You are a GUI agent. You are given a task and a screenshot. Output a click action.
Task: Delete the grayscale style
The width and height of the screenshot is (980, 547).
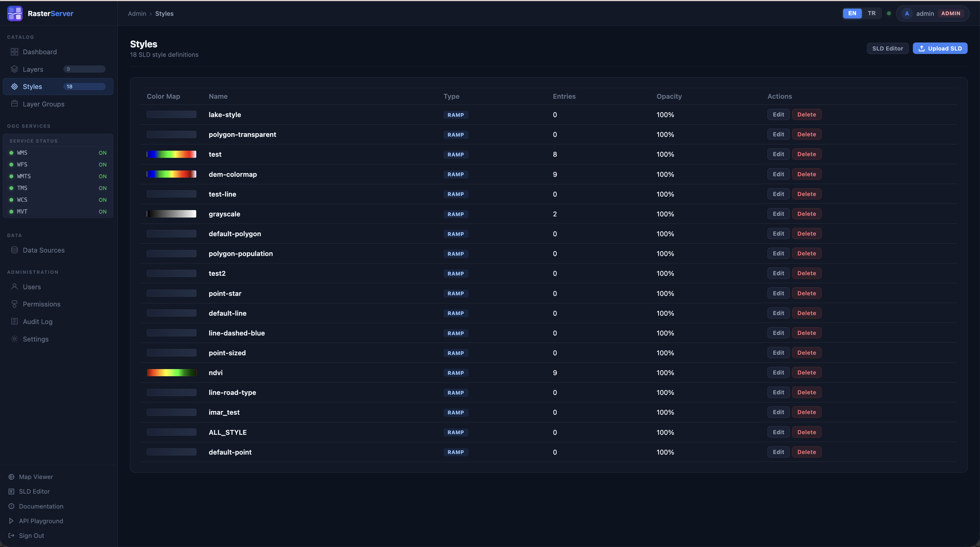806,214
